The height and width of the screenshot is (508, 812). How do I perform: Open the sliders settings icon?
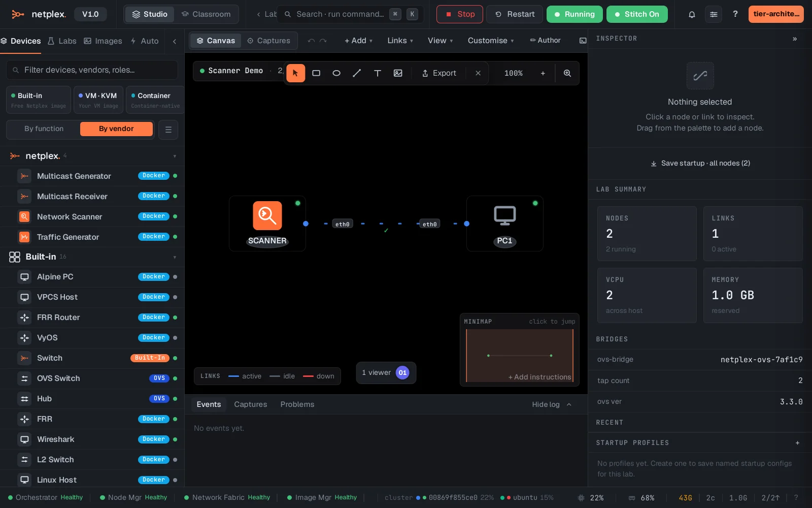point(714,14)
